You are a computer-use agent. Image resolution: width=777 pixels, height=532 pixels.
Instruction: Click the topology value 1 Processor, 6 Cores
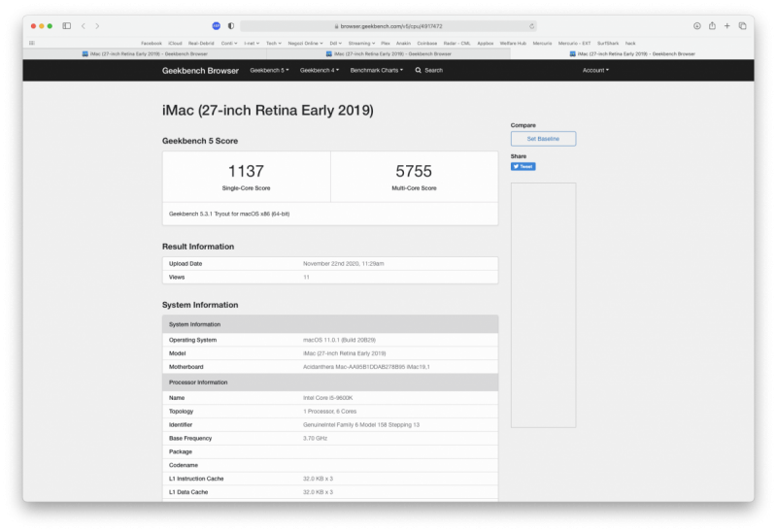pyautogui.click(x=329, y=412)
